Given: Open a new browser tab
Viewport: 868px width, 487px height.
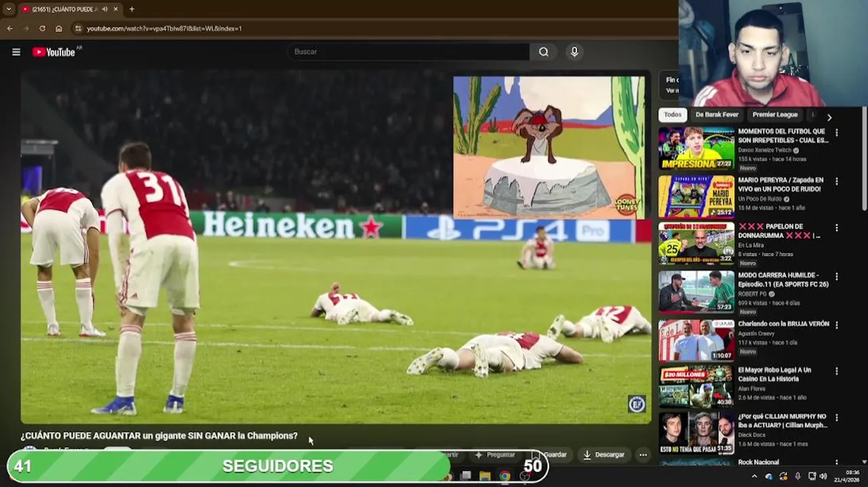Looking at the screenshot, I should (x=132, y=9).
